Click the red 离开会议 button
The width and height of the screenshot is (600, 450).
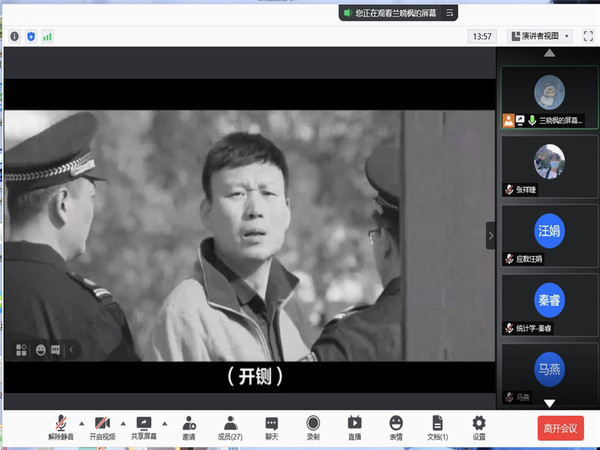561,428
